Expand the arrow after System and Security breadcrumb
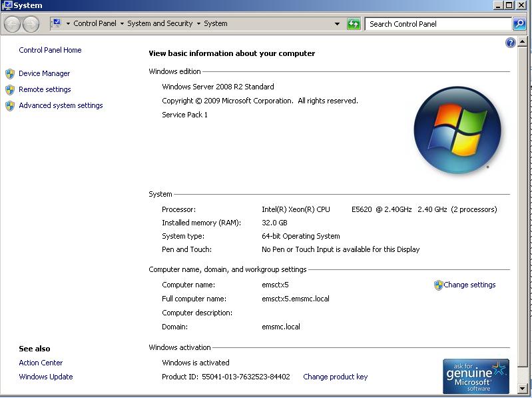The width and height of the screenshot is (532, 398). (198, 24)
